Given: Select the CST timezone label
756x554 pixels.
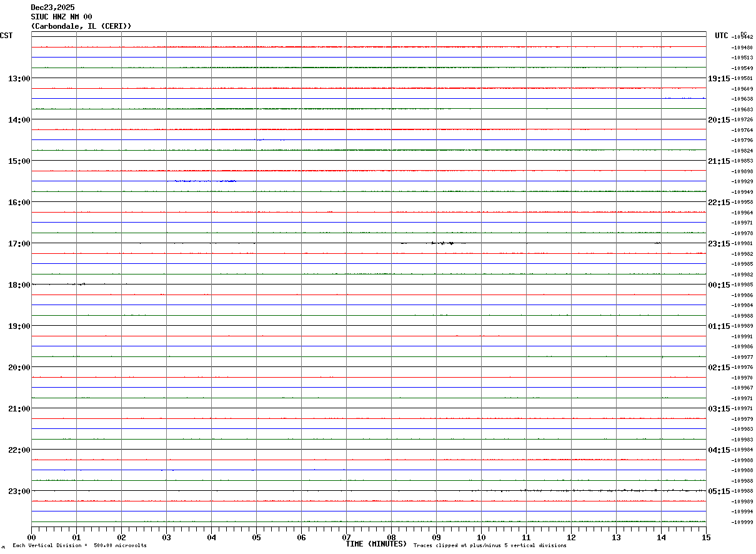Looking at the screenshot, I should click(6, 36).
